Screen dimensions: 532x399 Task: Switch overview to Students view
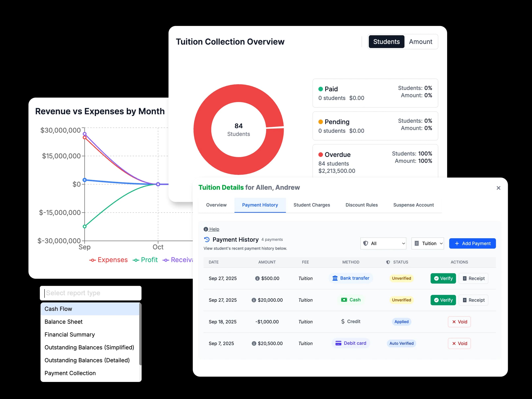coord(386,42)
